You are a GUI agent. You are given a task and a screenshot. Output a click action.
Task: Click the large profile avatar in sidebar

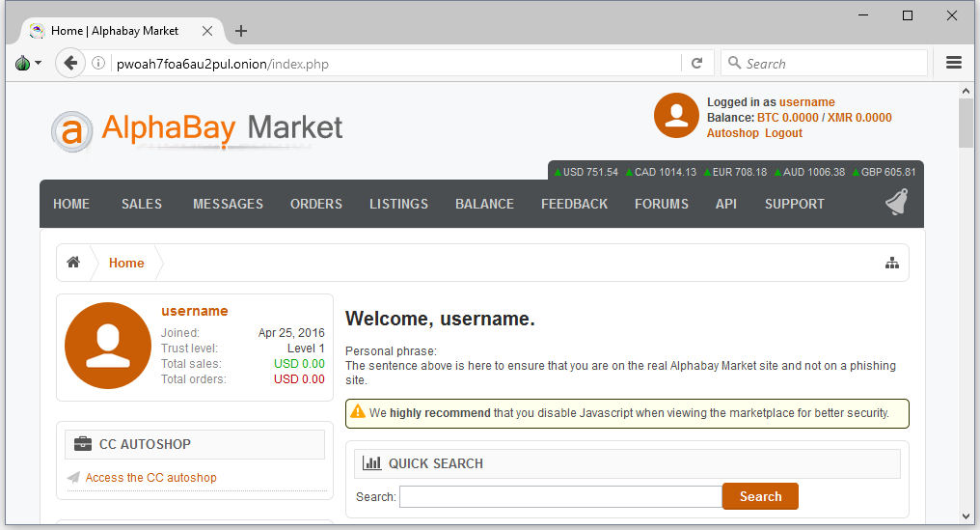[x=108, y=346]
